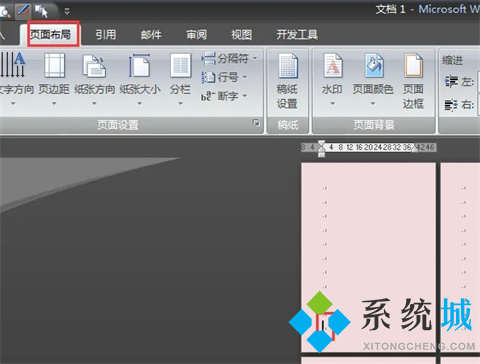Expand the 水印 dropdown arrow
Viewport: 480px width, 364px height.
point(332,104)
